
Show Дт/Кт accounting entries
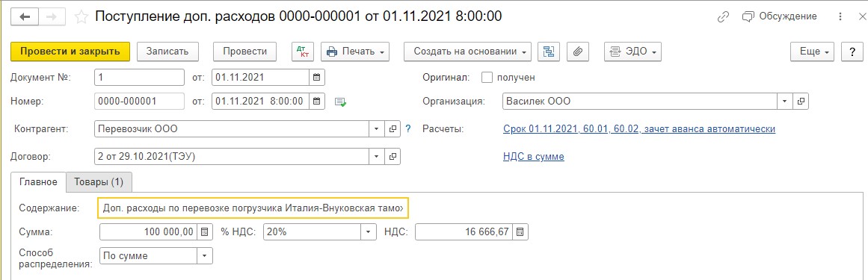303,52
